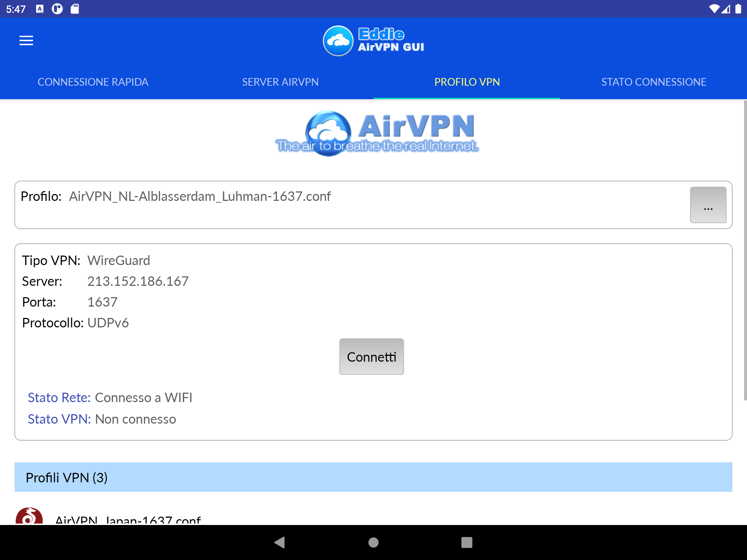This screenshot has width=747, height=560.
Task: Click the vertical scrollbar on the right
Action: click(745, 251)
